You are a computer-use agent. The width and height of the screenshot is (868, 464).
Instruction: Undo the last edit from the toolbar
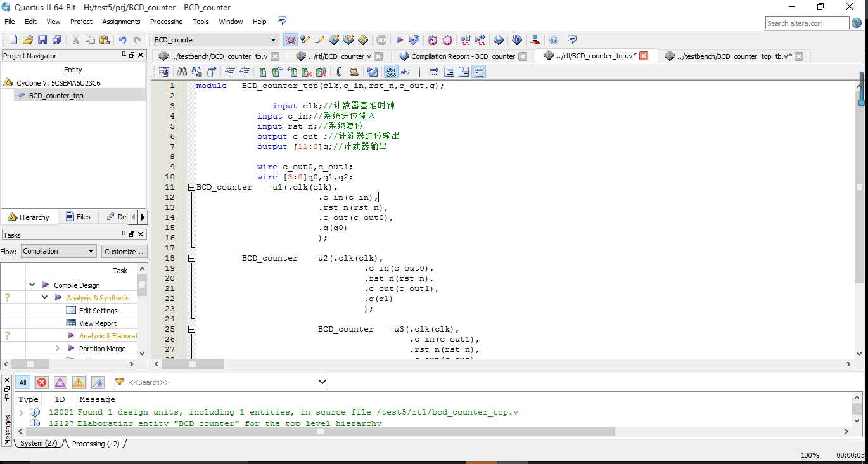(x=123, y=40)
